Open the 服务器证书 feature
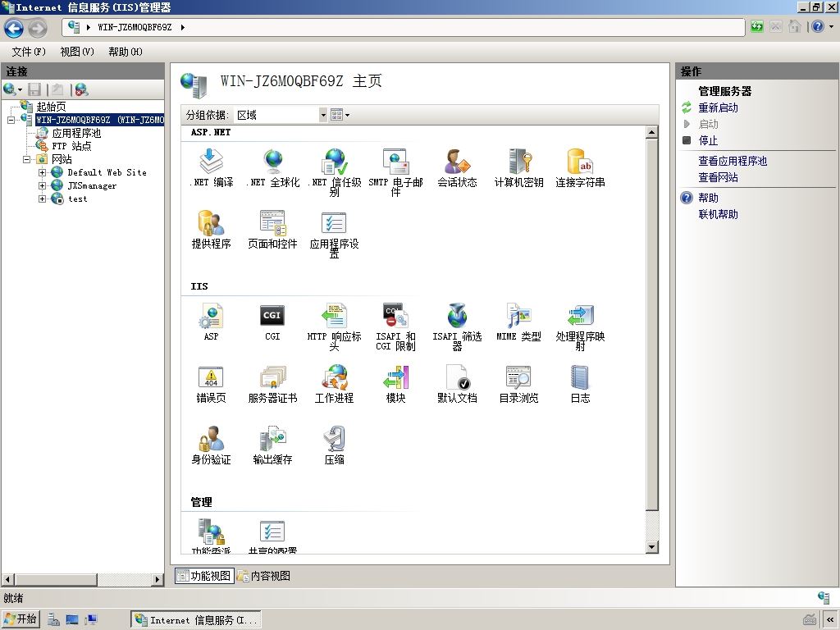 point(272,384)
